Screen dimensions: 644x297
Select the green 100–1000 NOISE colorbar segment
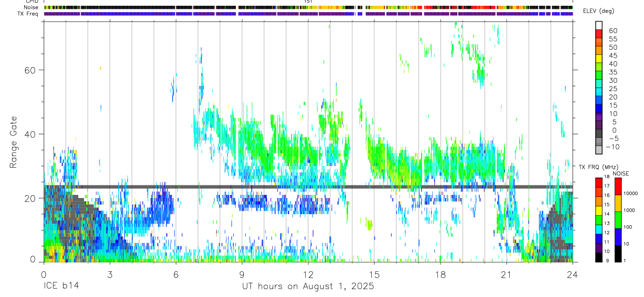click(617, 220)
